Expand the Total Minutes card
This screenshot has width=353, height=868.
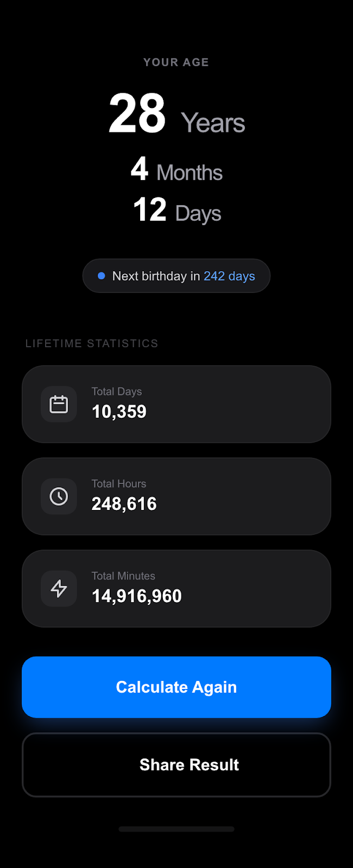[177, 588]
